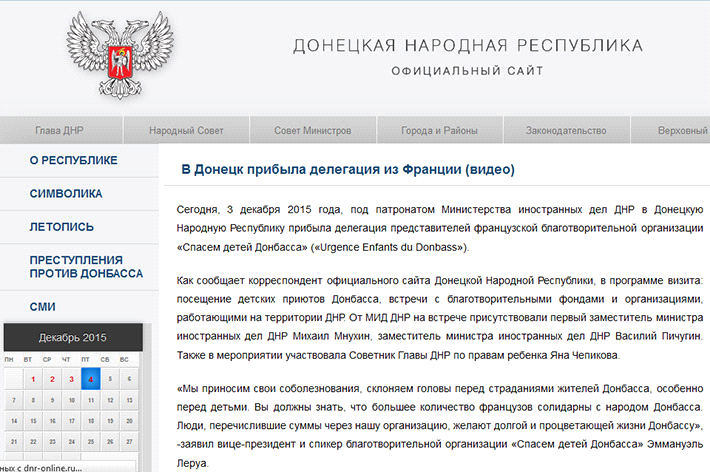Click the article headline about the French delegation
Image resolution: width=710 pixels, height=472 pixels.
pos(348,170)
